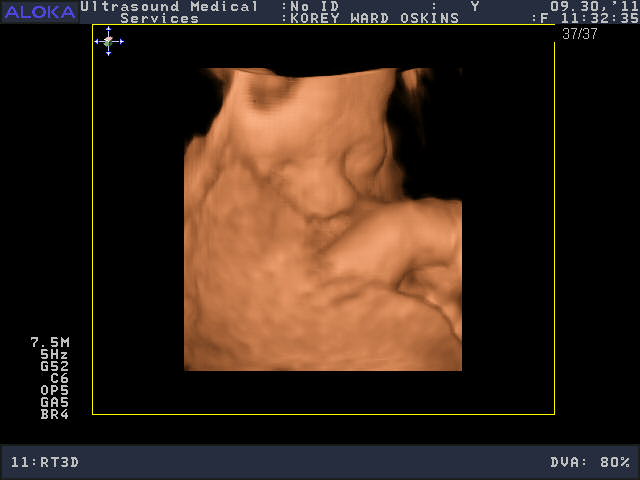This screenshot has height=480, width=640.
Task: Select the Ultrasound Medical Services facility label
Action: point(170,12)
